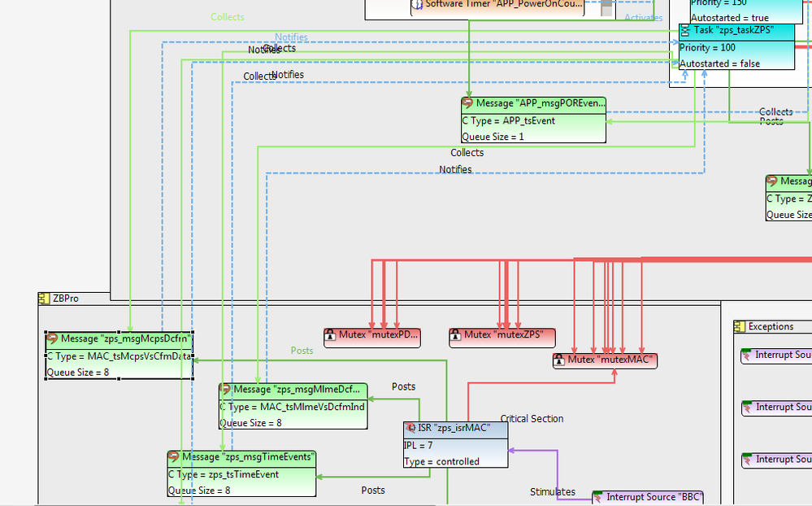Screen dimensions: 812x506
Task: Click the light blue Notifies label at top
Action: coord(291,37)
